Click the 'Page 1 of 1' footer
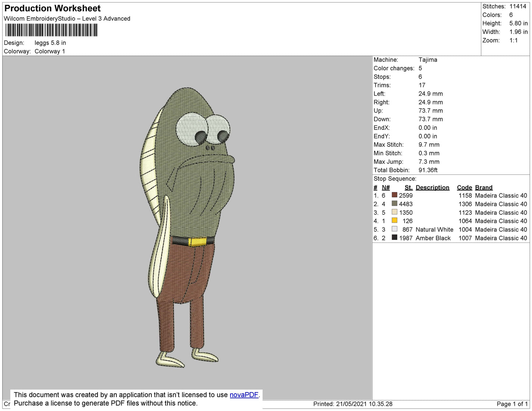 coord(512,404)
